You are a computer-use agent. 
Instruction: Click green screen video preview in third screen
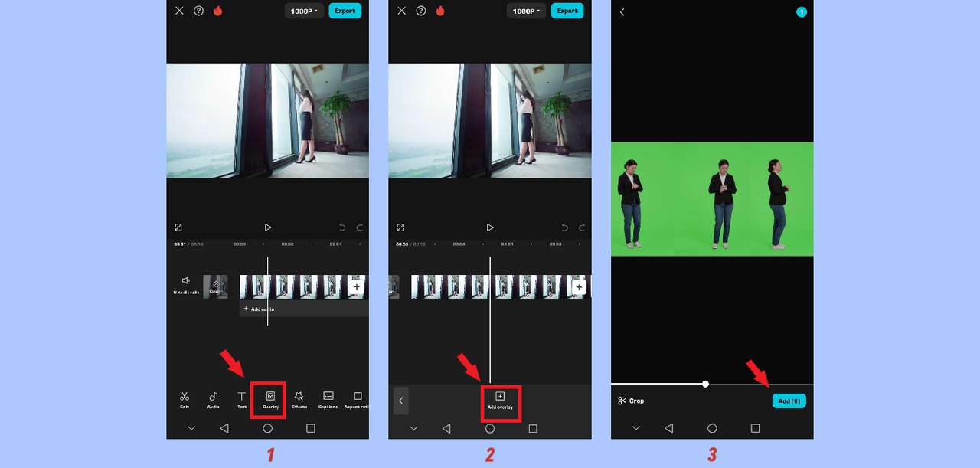pyautogui.click(x=712, y=199)
